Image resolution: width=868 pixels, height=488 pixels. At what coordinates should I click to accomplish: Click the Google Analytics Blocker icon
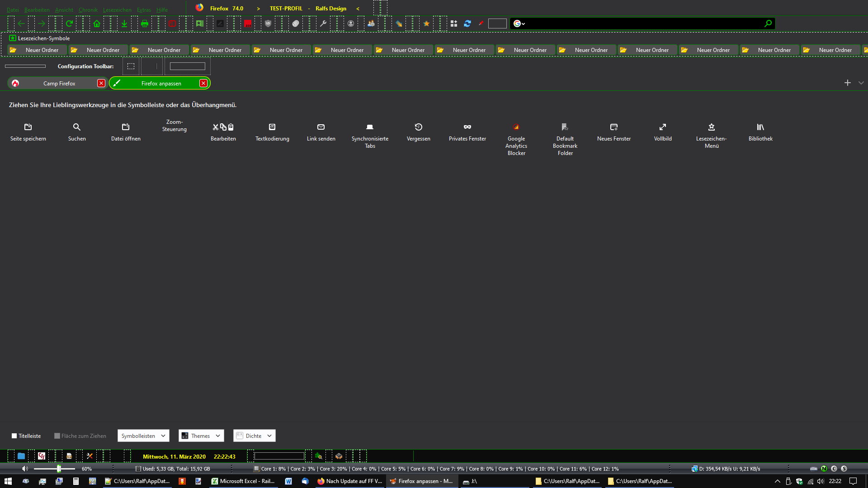pos(516,127)
